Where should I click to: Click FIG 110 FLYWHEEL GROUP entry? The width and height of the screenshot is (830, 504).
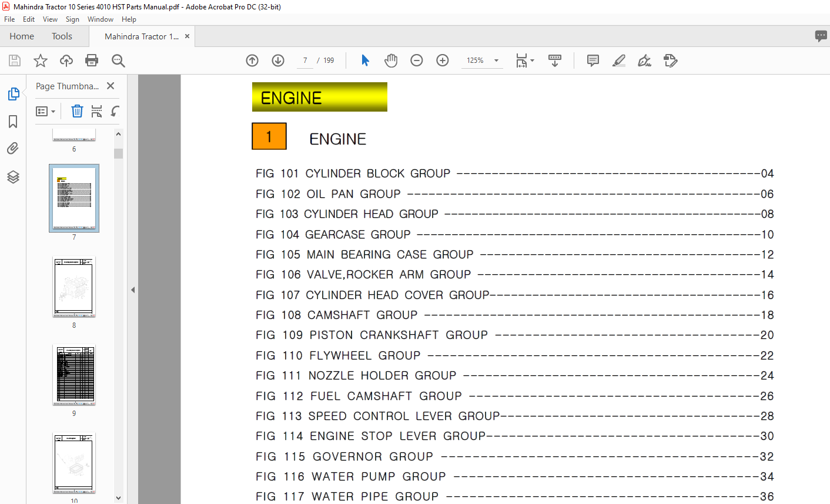pyautogui.click(x=514, y=355)
